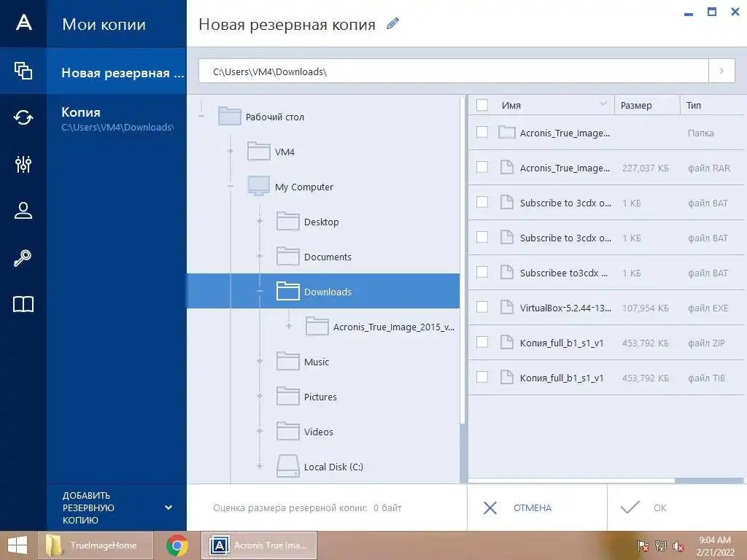
Task: Click the My Computer monitor icon
Action: [259, 186]
